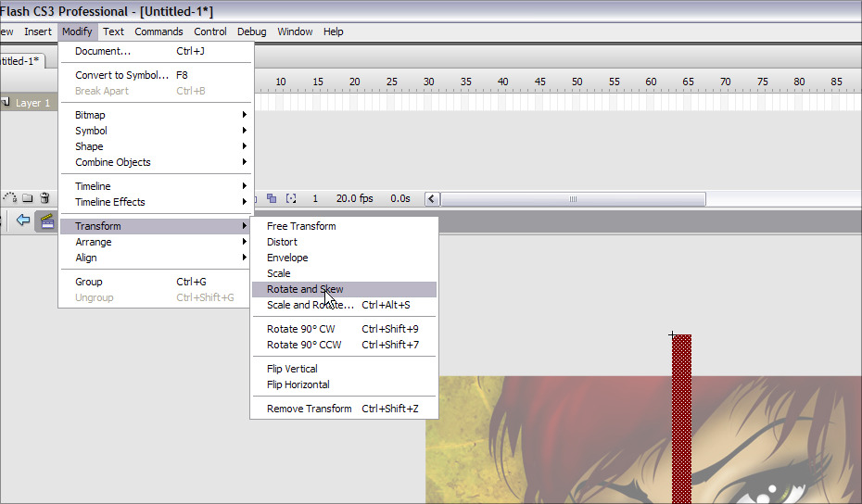Click the horizontal timeline scrollbar thumb
862x504 pixels.
(x=573, y=199)
